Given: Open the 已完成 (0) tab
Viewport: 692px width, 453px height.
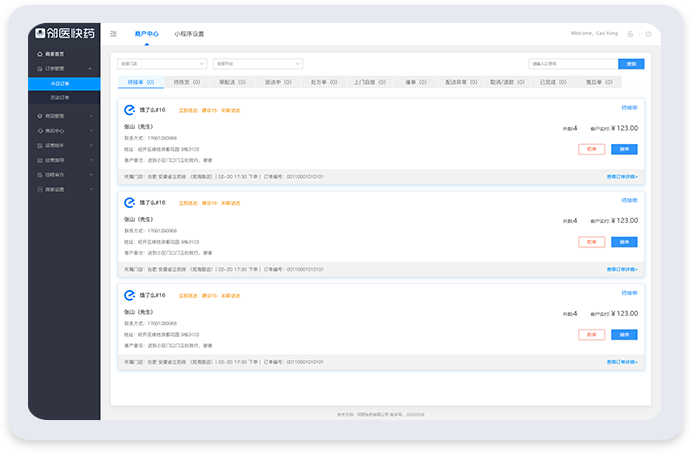Looking at the screenshot, I should point(553,82).
